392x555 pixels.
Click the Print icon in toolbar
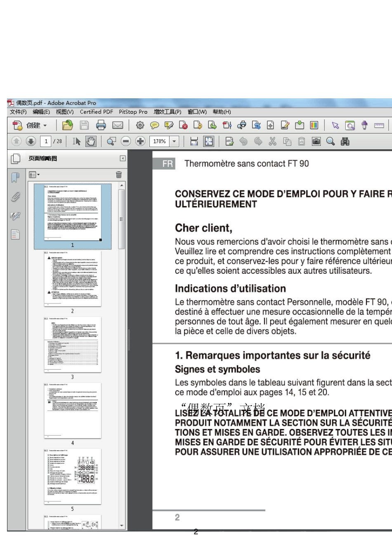point(101,125)
